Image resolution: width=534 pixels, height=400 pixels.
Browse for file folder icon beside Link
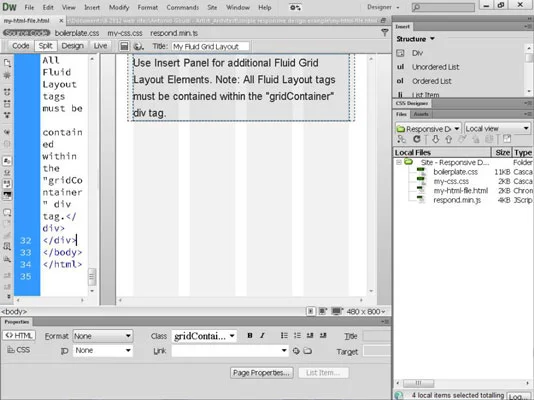pos(308,351)
